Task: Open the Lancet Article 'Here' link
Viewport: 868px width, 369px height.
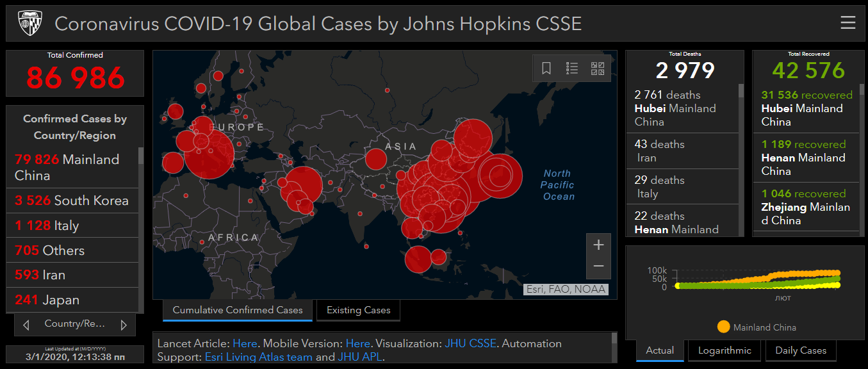Action: coord(245,343)
